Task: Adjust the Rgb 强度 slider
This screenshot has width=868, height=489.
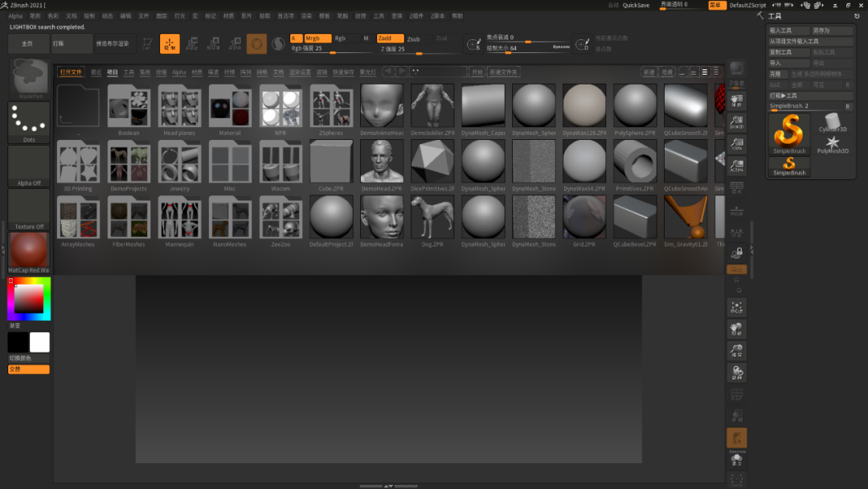Action: tap(332, 49)
